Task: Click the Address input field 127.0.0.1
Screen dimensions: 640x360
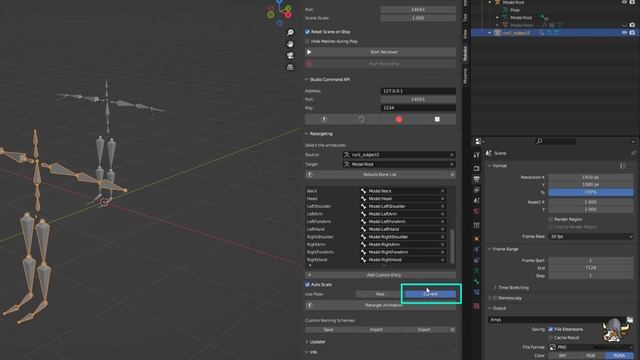Action: tap(418, 91)
